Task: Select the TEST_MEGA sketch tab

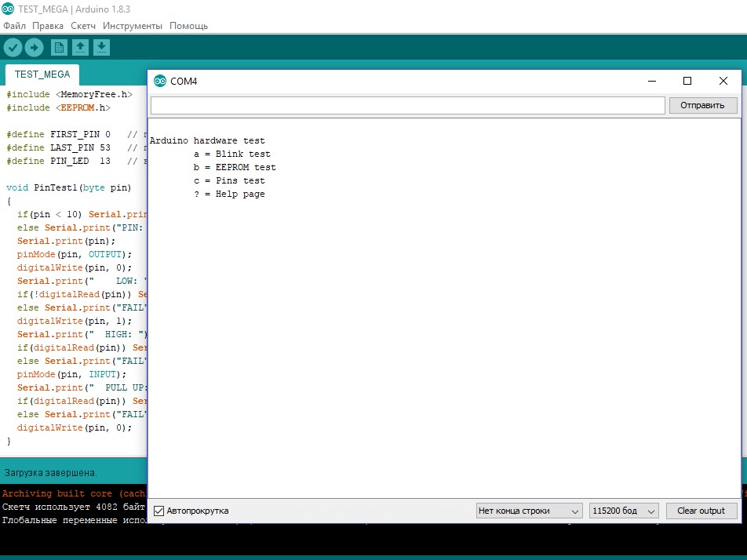Action: pyautogui.click(x=42, y=75)
